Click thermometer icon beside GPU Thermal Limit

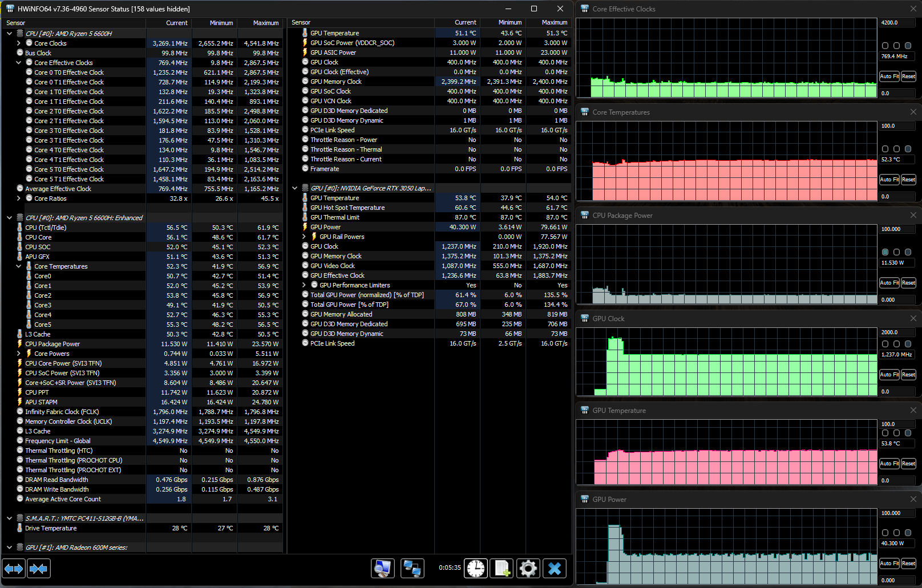(305, 217)
